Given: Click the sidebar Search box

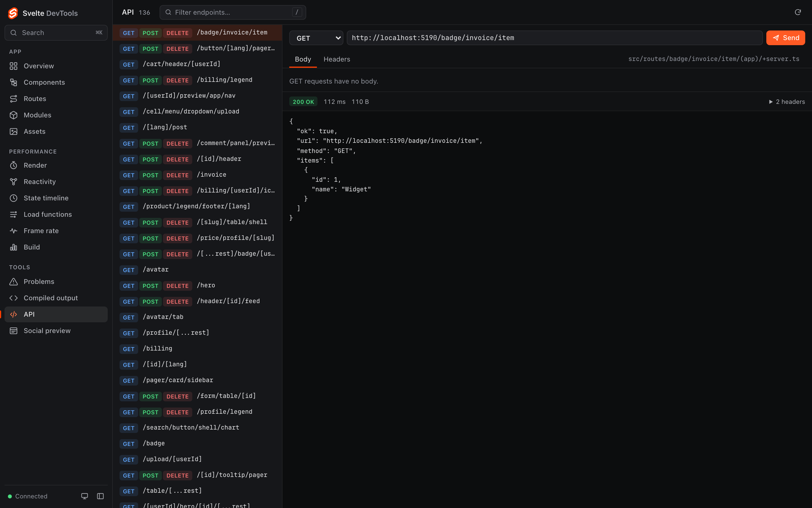Looking at the screenshot, I should [x=56, y=32].
